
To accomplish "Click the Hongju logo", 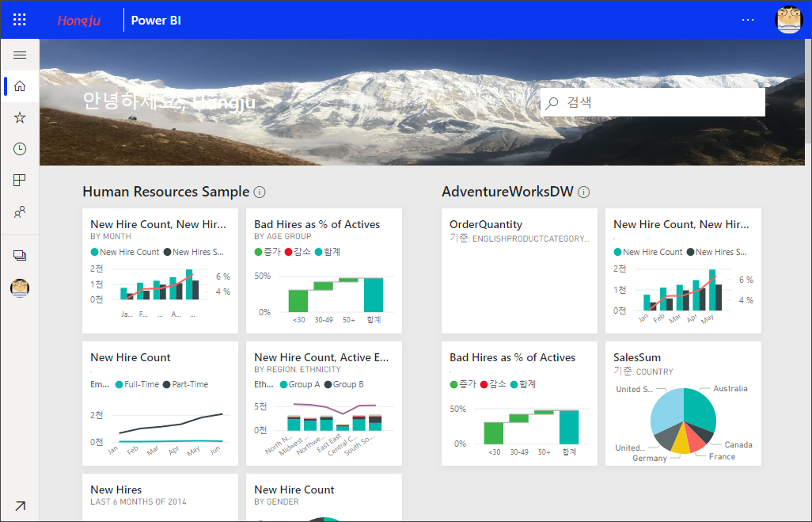I will [x=78, y=21].
